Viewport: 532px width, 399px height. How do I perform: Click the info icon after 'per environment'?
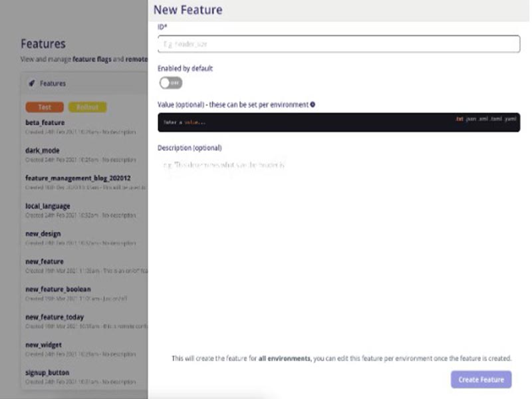pos(313,104)
